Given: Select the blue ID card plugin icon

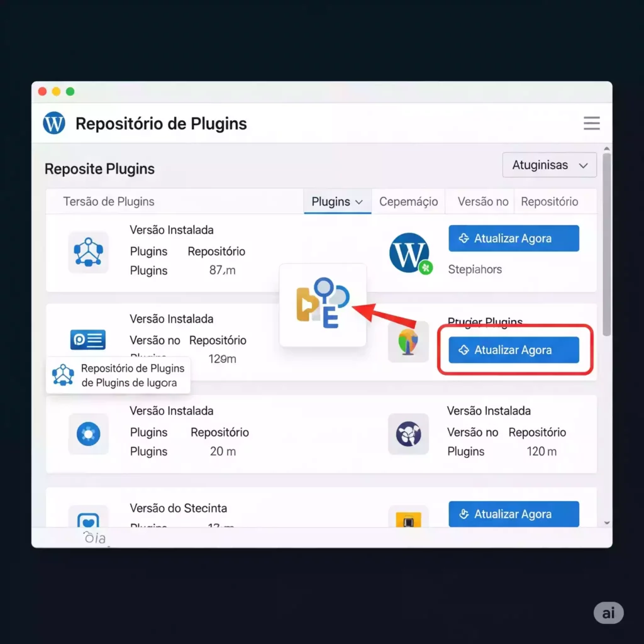Looking at the screenshot, I should (88, 340).
